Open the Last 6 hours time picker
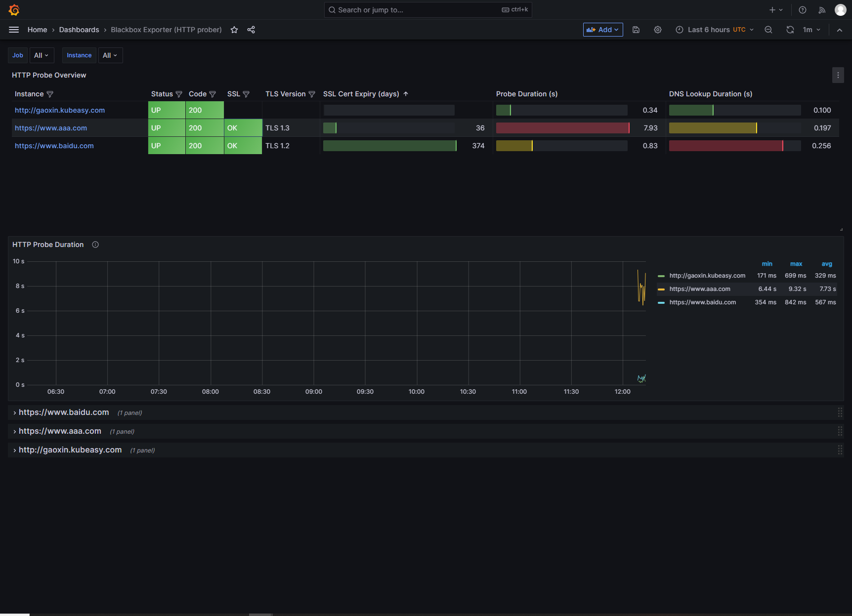Viewport: 852px width, 616px height. 715,30
